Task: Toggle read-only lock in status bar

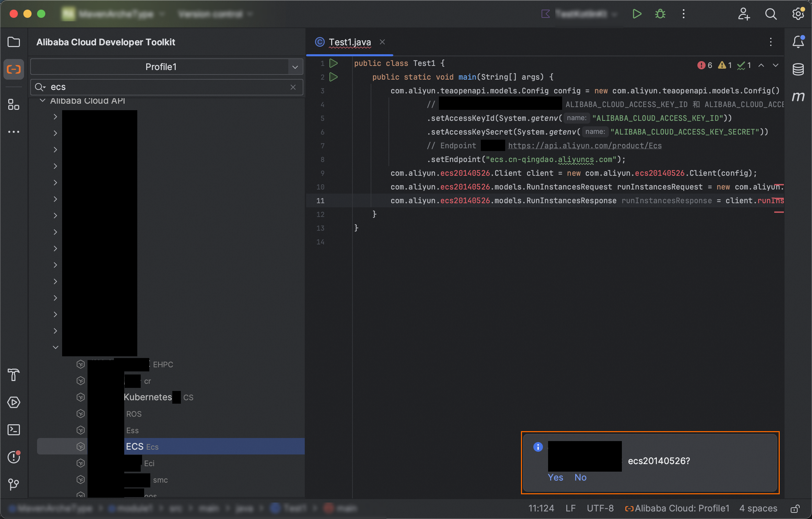Action: click(796, 508)
